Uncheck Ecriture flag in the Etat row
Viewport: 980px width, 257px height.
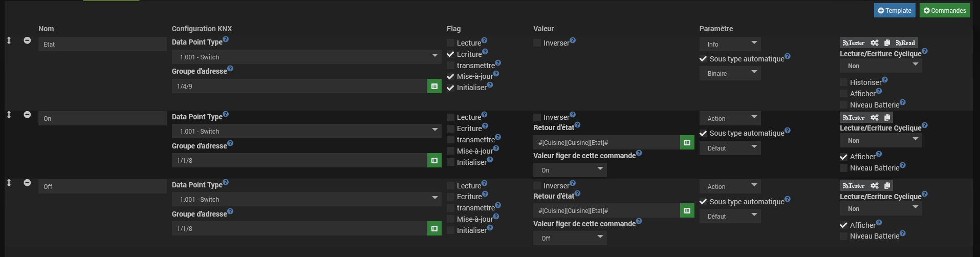coord(450,54)
